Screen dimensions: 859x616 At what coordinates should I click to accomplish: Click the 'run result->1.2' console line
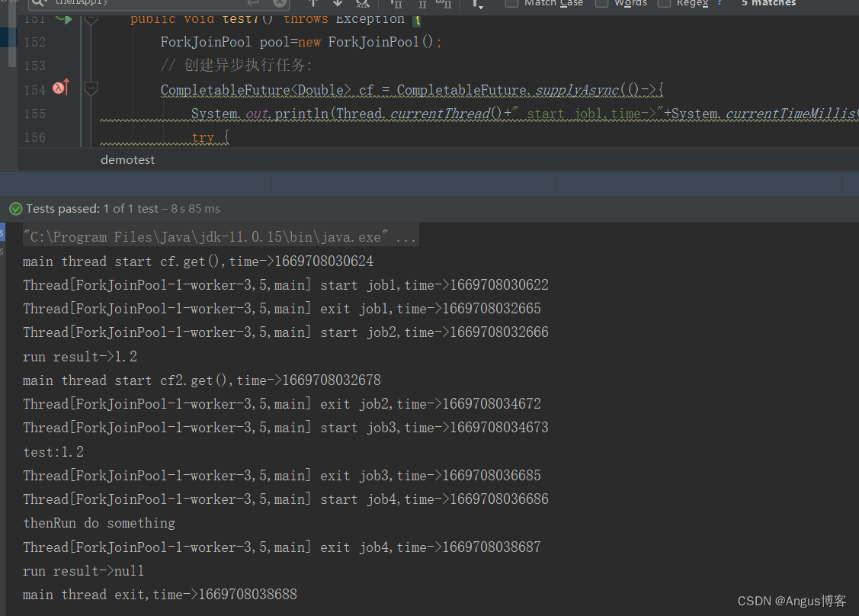click(80, 357)
